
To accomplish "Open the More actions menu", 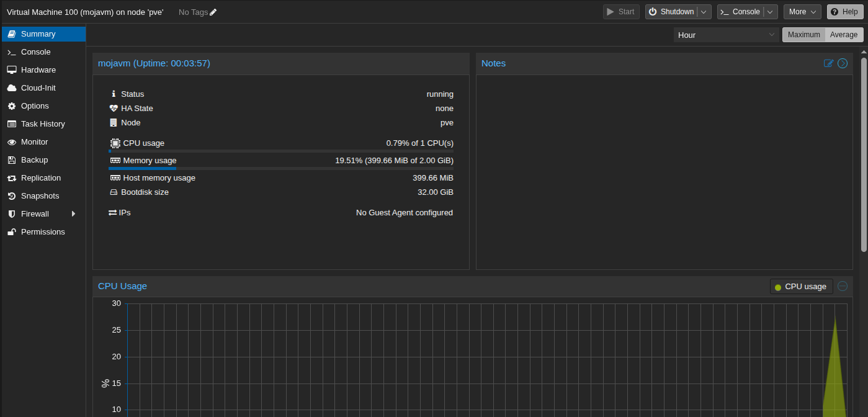I will [802, 12].
